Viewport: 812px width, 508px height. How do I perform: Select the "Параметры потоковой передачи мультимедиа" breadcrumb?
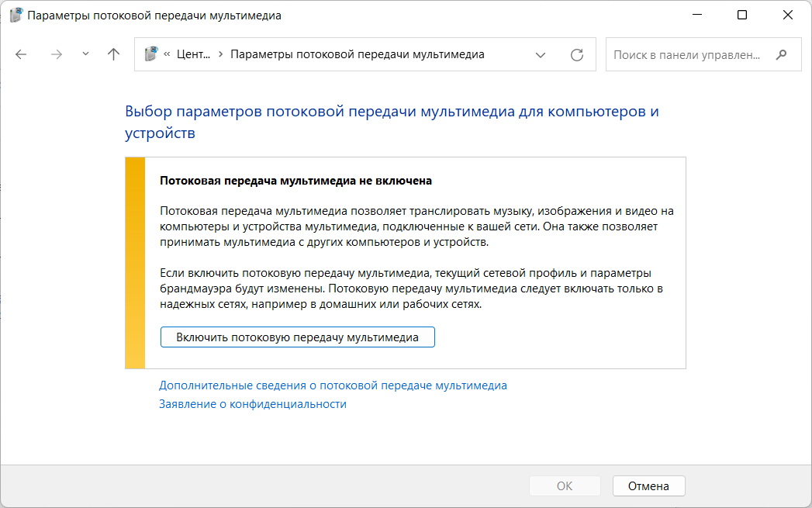pos(358,54)
